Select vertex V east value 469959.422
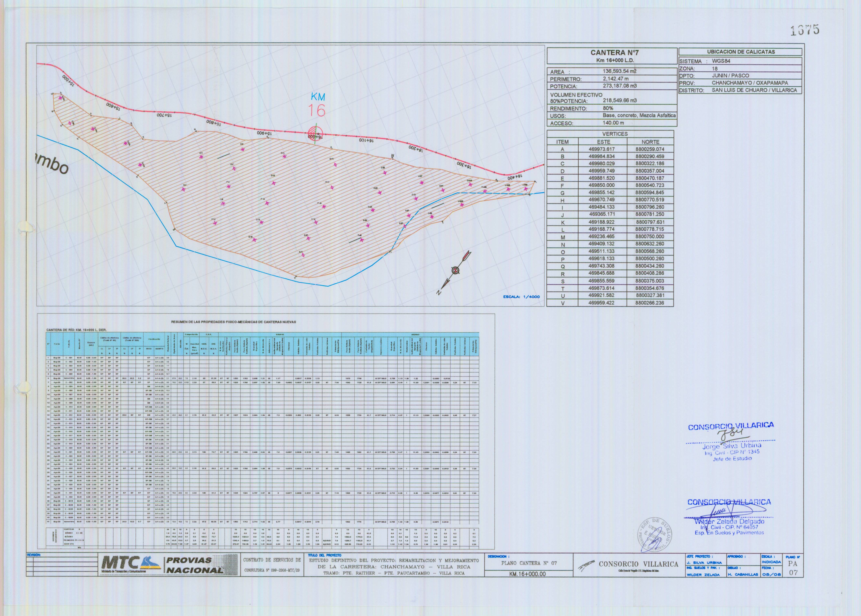This screenshot has height=616, width=861. click(x=601, y=303)
